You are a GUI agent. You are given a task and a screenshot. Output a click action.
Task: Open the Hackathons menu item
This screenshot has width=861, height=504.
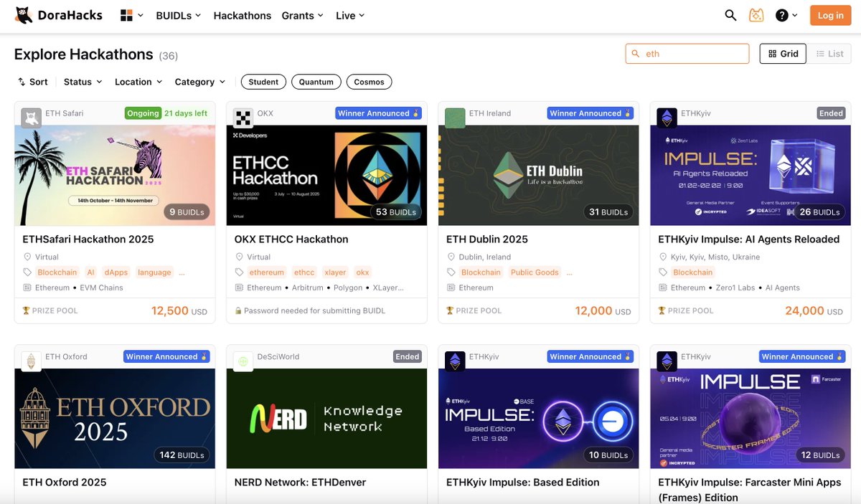pos(242,14)
